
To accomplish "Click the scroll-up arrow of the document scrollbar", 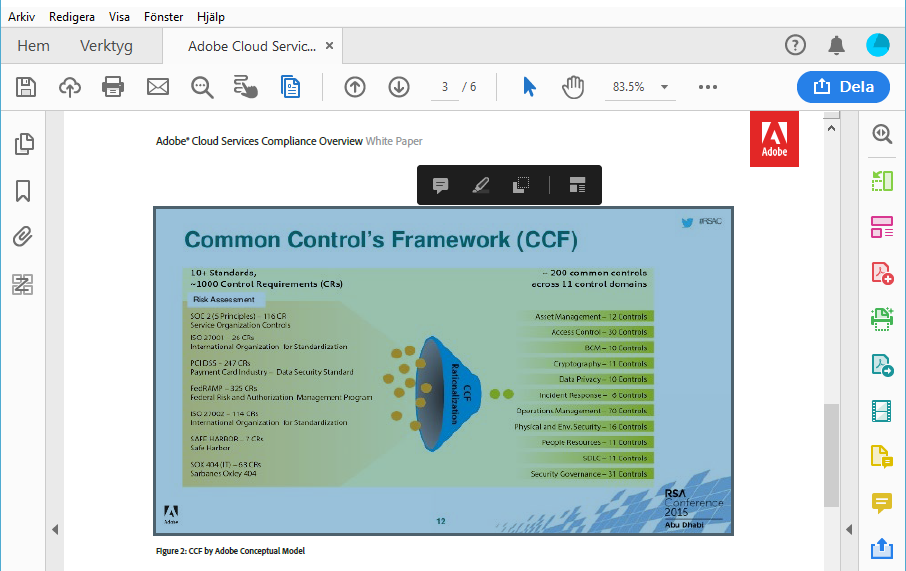I will point(831,128).
